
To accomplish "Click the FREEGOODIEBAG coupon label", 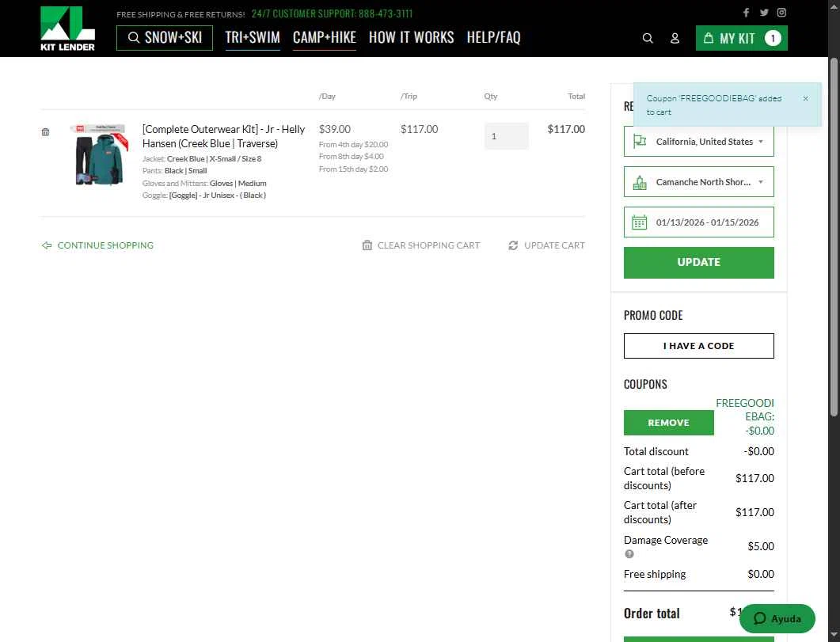I will point(745,416).
